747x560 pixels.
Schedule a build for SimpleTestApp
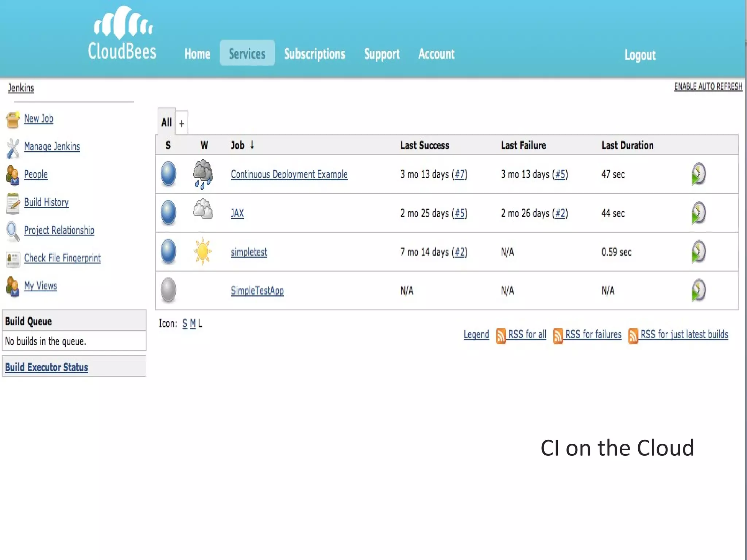click(x=698, y=290)
